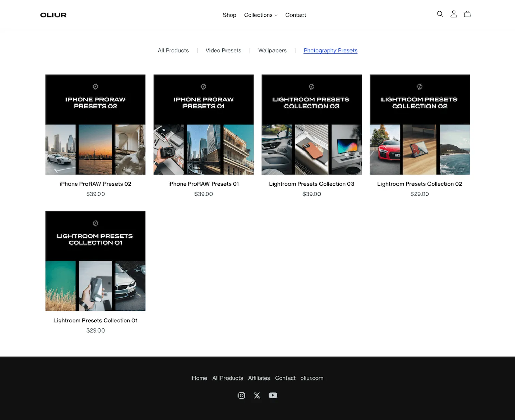
Task: Click the OLIUR logo
Action: (53, 15)
